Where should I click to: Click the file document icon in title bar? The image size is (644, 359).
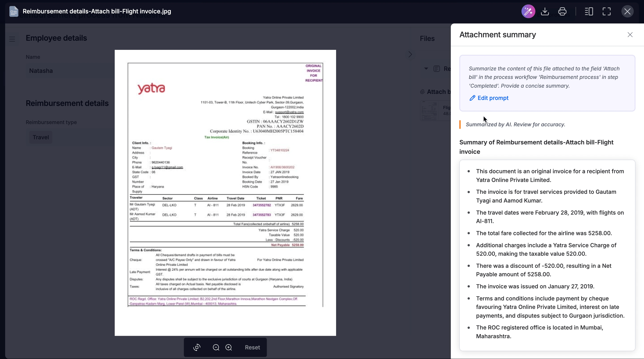tap(14, 11)
